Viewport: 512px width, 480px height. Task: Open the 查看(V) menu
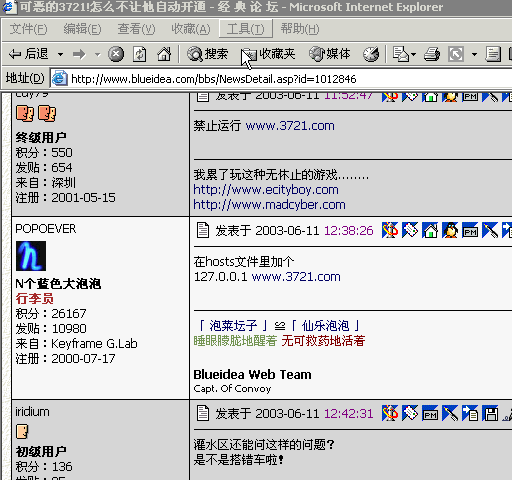136,29
